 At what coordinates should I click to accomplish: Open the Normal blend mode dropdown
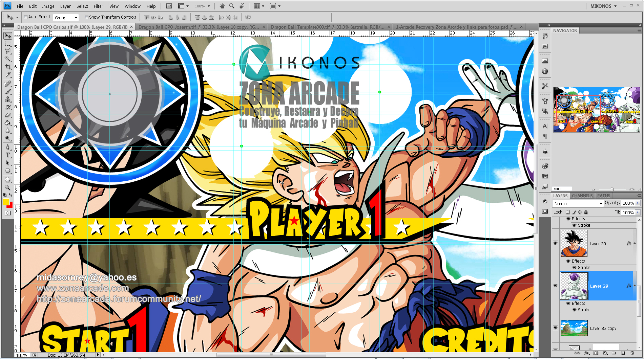578,203
